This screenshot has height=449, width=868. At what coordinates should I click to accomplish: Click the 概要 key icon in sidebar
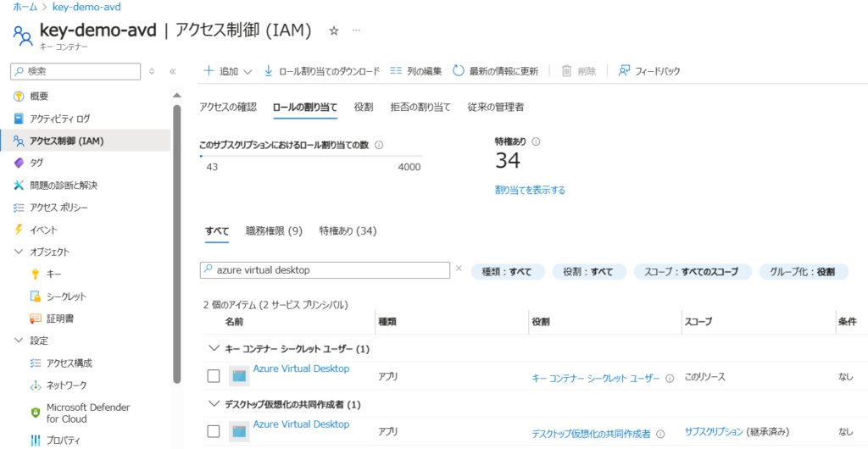(19, 97)
